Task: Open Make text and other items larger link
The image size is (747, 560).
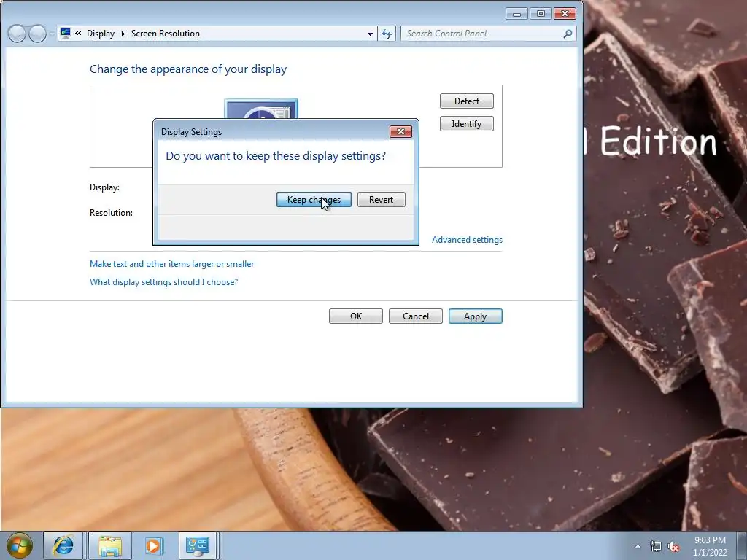Action: point(171,264)
